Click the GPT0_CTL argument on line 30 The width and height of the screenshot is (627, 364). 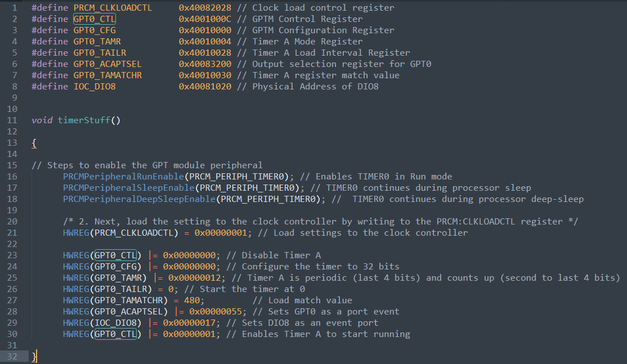(115, 334)
